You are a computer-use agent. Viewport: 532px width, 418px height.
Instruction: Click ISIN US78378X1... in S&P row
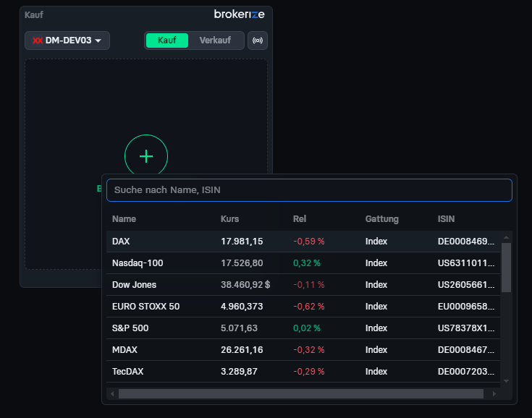pos(466,328)
